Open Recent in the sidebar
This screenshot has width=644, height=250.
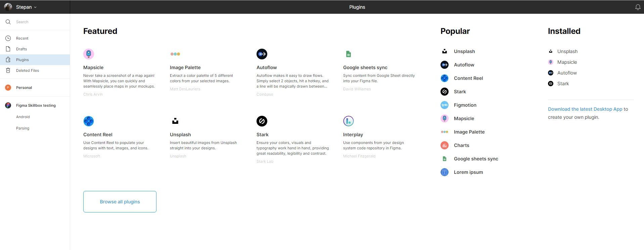pos(35,38)
